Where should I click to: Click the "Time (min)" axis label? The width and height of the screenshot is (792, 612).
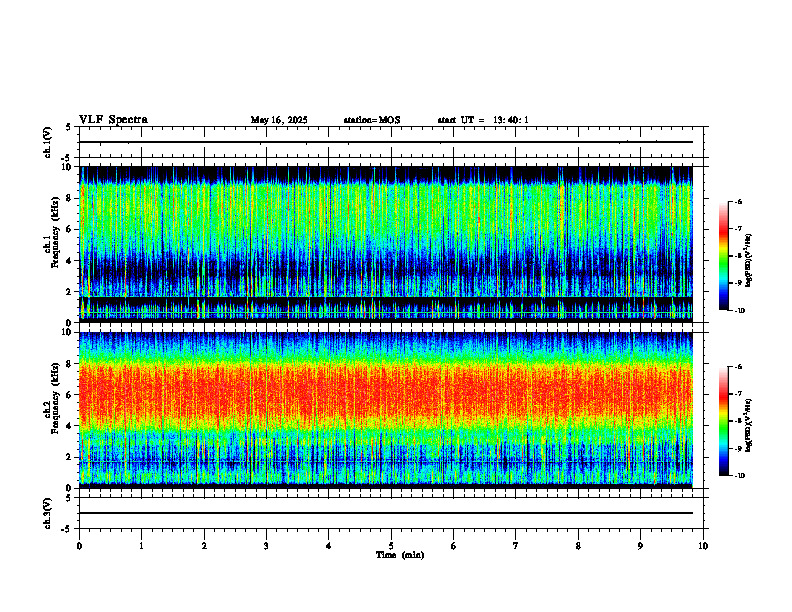tap(400, 555)
